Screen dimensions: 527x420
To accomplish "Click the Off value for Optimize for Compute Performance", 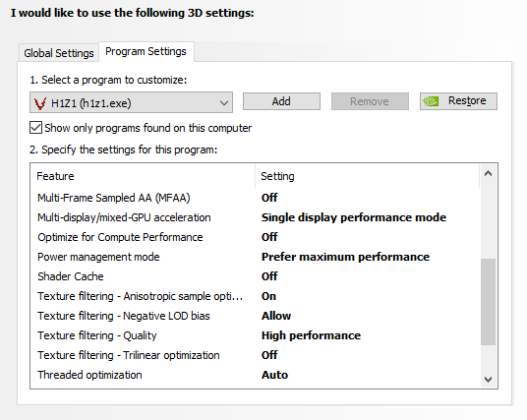I will click(269, 237).
